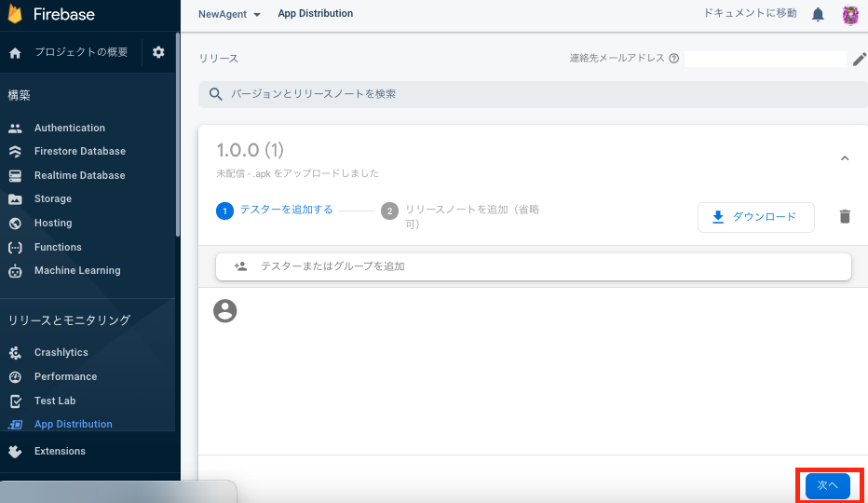The width and height of the screenshot is (868, 503).
Task: Click the Hosting globe icon
Action: pyautogui.click(x=15, y=224)
